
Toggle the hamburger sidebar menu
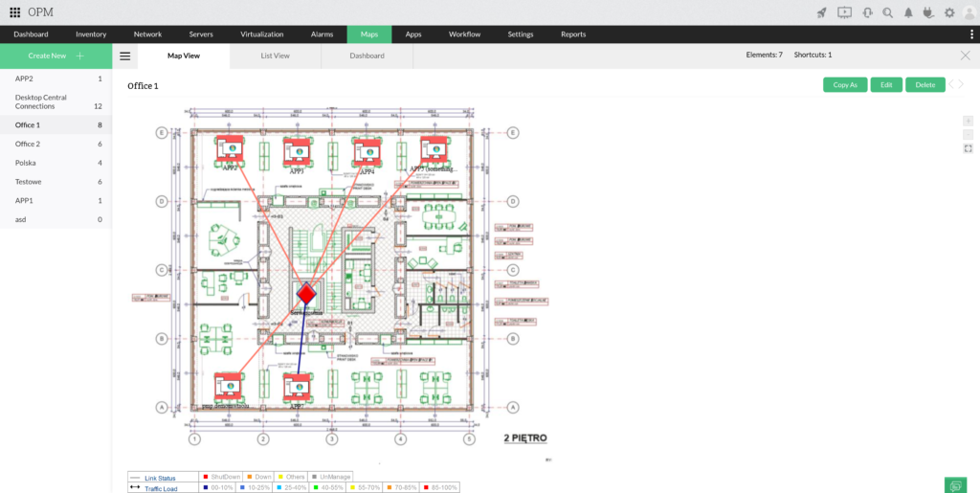[124, 56]
